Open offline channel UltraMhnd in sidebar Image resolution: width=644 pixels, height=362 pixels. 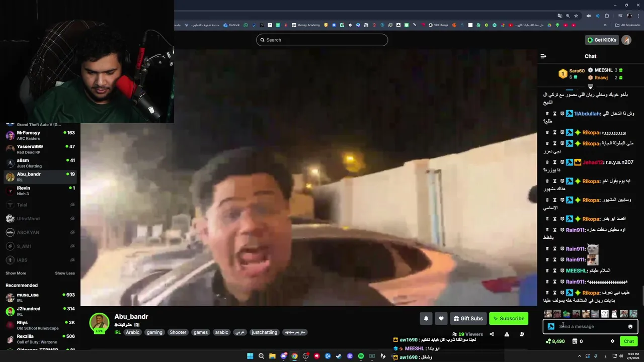click(40, 219)
